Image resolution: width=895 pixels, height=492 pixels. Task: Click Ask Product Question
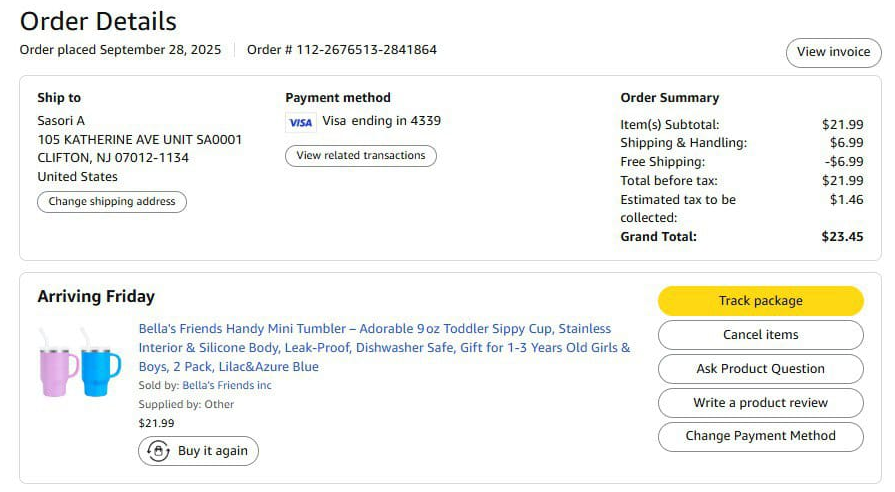pos(760,369)
